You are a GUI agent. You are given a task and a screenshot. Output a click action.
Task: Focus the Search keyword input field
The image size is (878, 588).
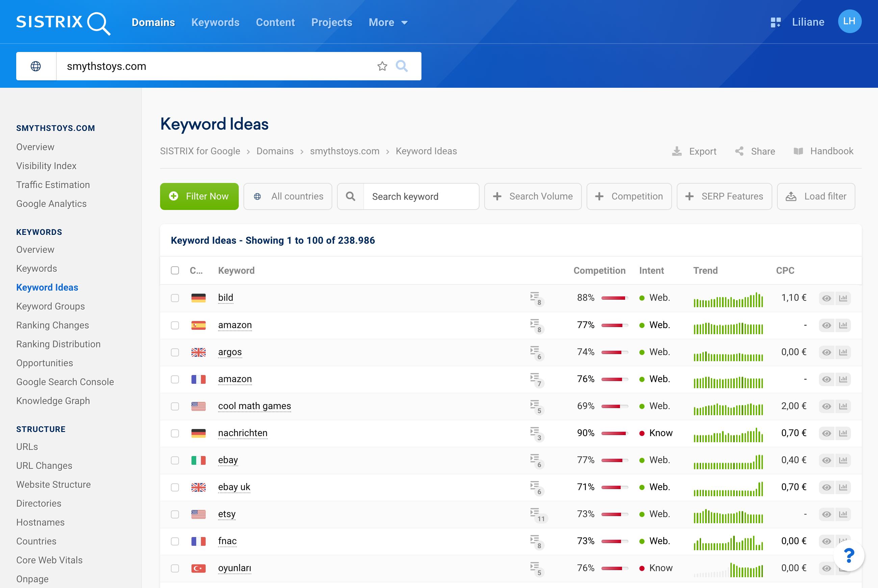pyautogui.click(x=421, y=196)
